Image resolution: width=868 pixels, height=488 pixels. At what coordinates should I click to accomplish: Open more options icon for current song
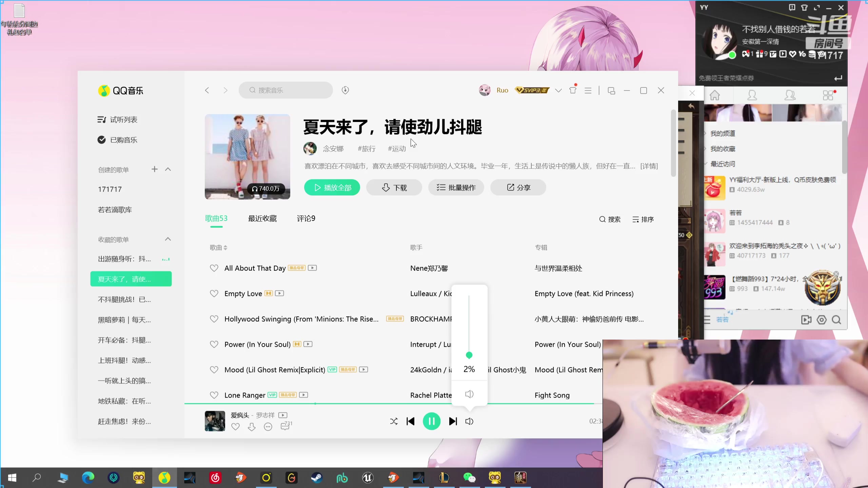[x=268, y=427]
